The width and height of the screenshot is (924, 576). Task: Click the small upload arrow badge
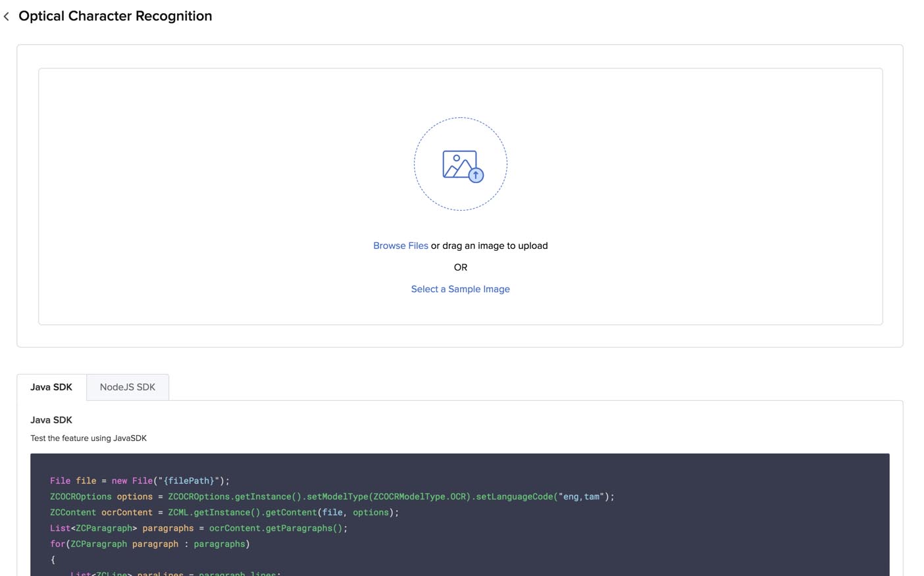tap(476, 175)
